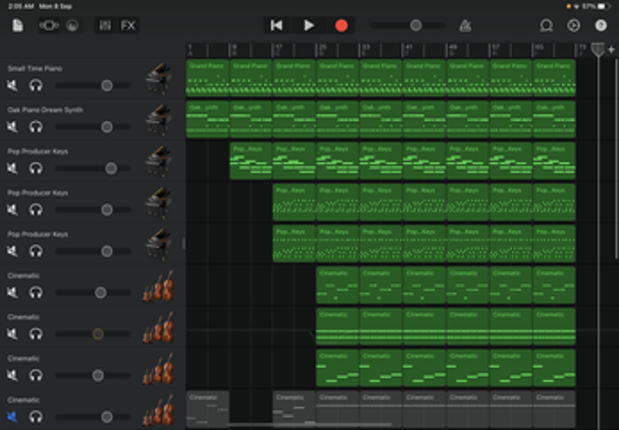
Task: Start recording with the red Record button
Action: [341, 25]
